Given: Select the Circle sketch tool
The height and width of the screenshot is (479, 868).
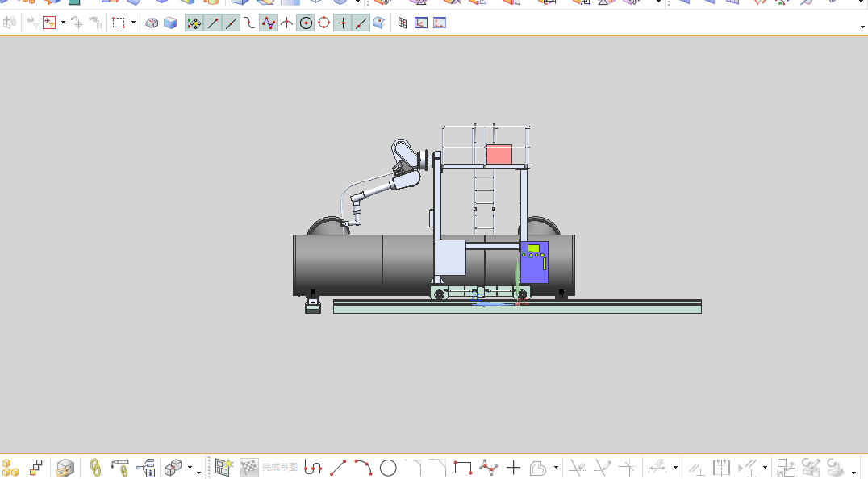Looking at the screenshot, I should click(x=388, y=468).
